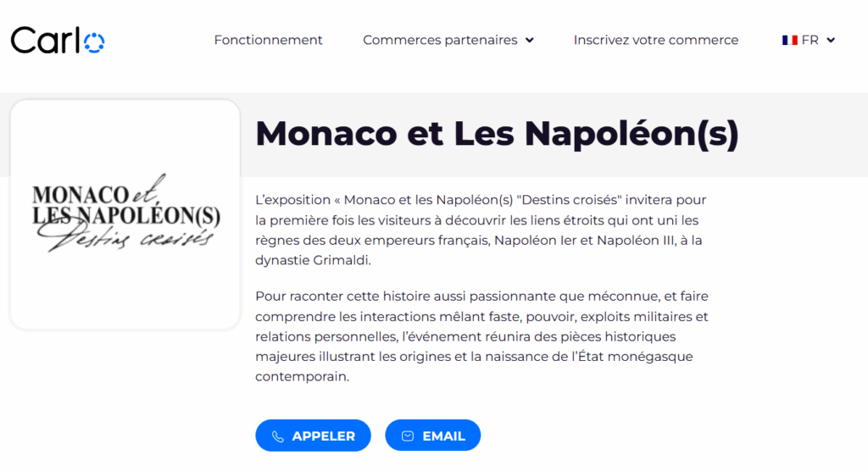Viewport: 868px width, 472px height.
Task: Expand the Commerces partenaires chevron arrow
Action: tap(529, 41)
